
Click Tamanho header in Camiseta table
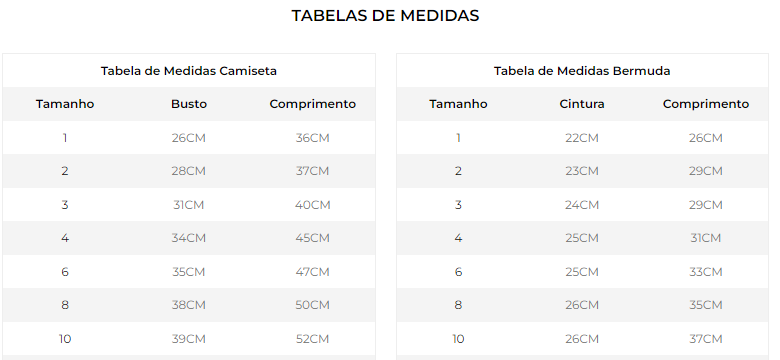65,104
